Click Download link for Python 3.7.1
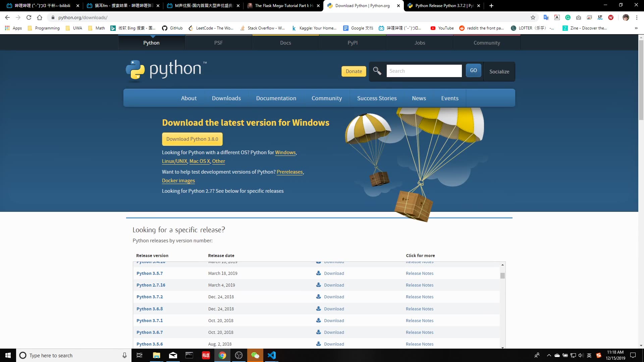Screen dimensions: 644x362 [334, 320]
